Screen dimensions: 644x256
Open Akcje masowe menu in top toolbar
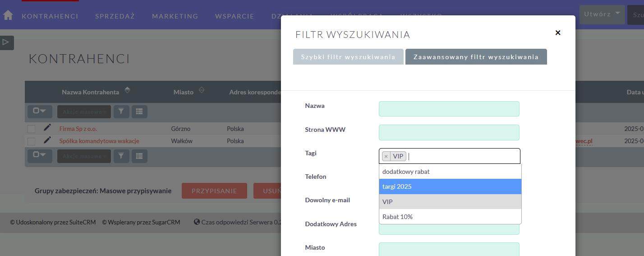pos(84,112)
